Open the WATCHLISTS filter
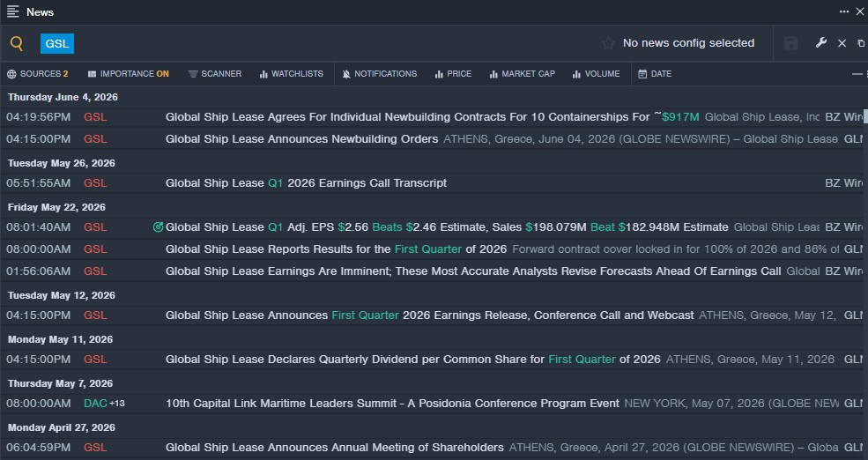 point(291,74)
